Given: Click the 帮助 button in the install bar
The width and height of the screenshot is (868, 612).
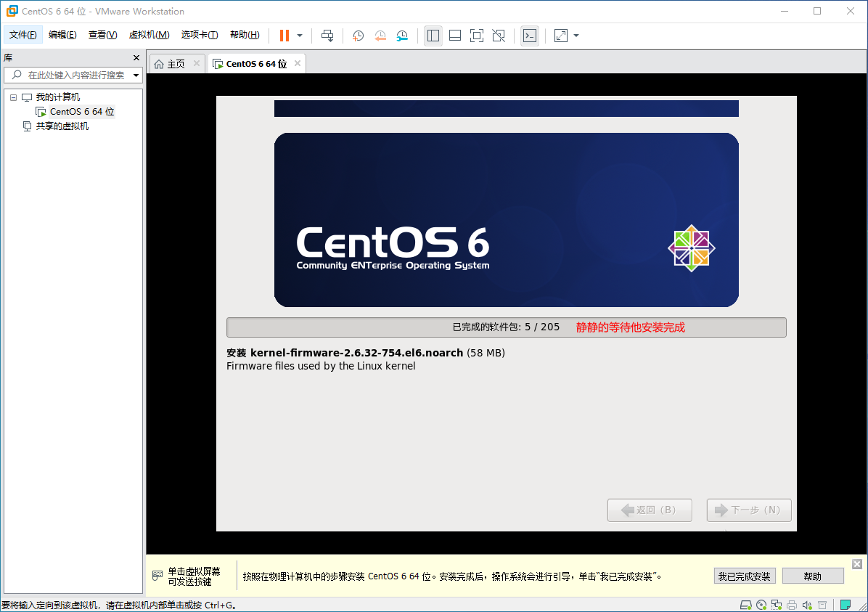Looking at the screenshot, I should pyautogui.click(x=813, y=576).
